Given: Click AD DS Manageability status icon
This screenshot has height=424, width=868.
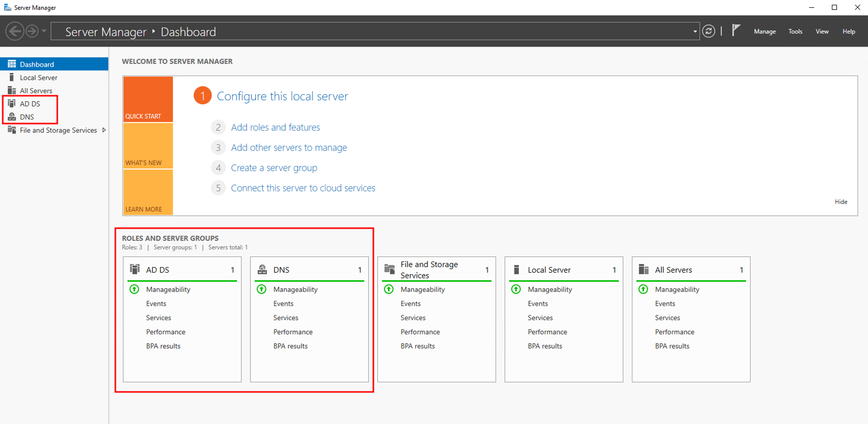Looking at the screenshot, I should [x=135, y=289].
